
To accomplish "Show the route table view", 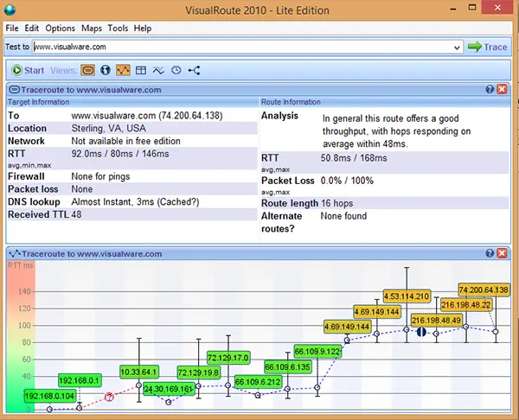I will 141,70.
